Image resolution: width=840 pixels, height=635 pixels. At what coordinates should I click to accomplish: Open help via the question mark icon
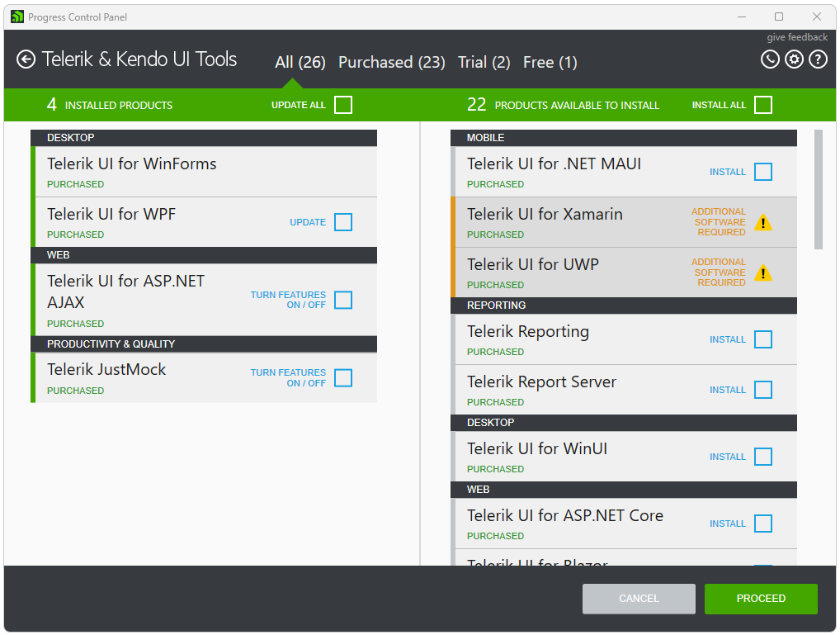(818, 59)
